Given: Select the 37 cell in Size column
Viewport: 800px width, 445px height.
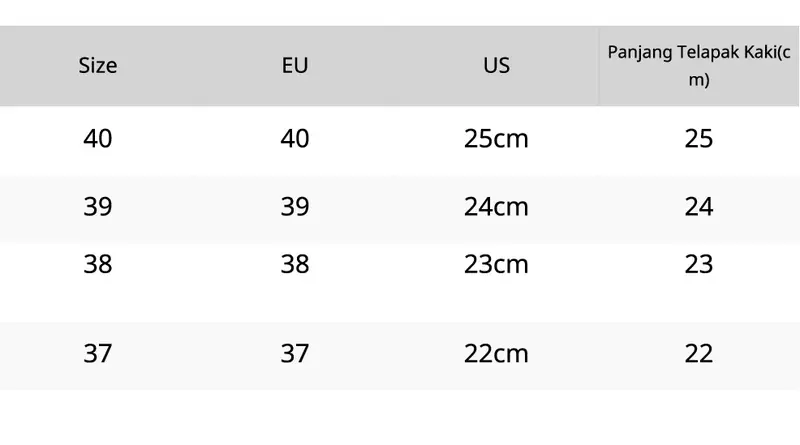Looking at the screenshot, I should point(98,353).
